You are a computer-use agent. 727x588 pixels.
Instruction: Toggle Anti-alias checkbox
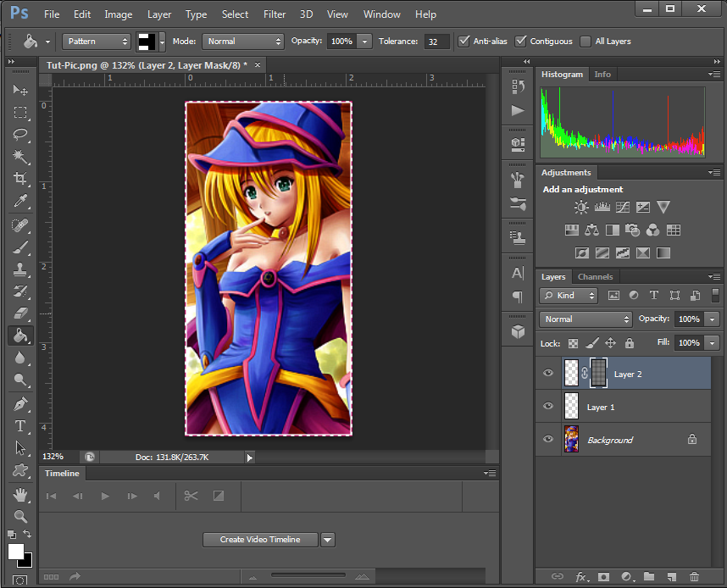463,42
